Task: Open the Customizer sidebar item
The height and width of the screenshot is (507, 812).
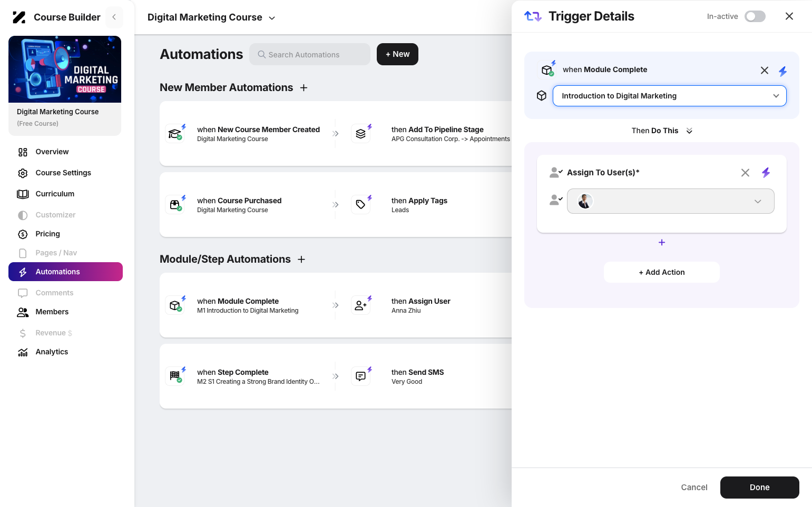Action: [65, 215]
